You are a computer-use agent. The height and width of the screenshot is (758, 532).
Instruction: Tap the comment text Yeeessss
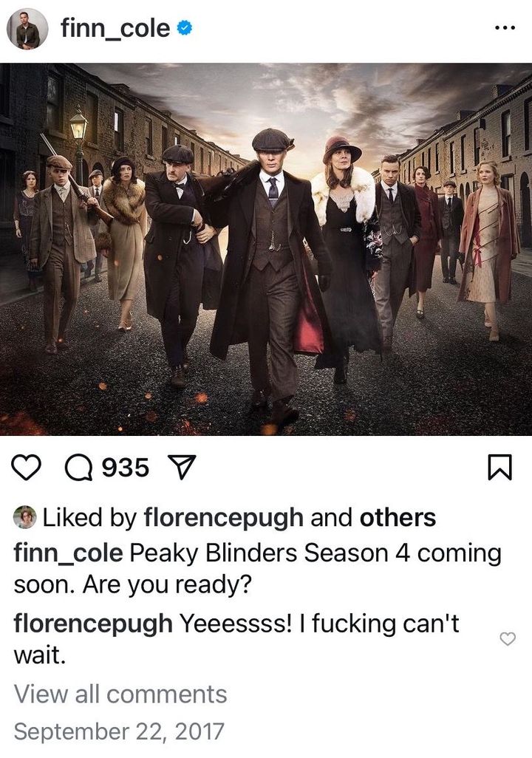(x=236, y=623)
